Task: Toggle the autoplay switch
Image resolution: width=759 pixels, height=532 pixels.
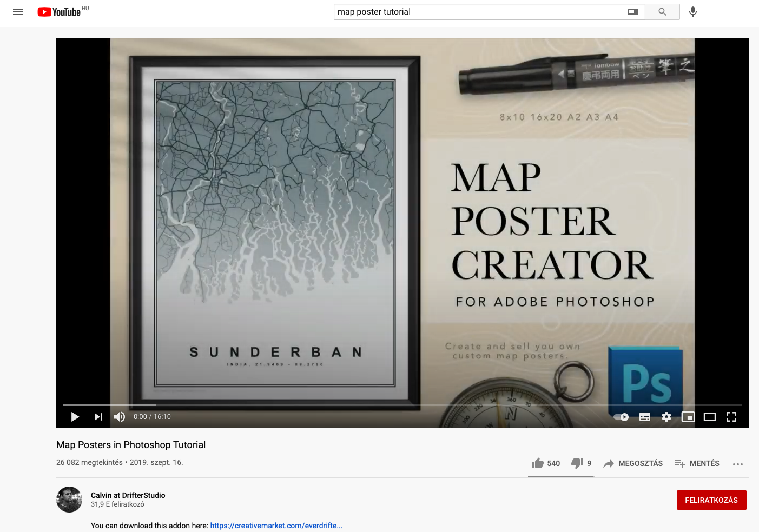Action: point(621,417)
